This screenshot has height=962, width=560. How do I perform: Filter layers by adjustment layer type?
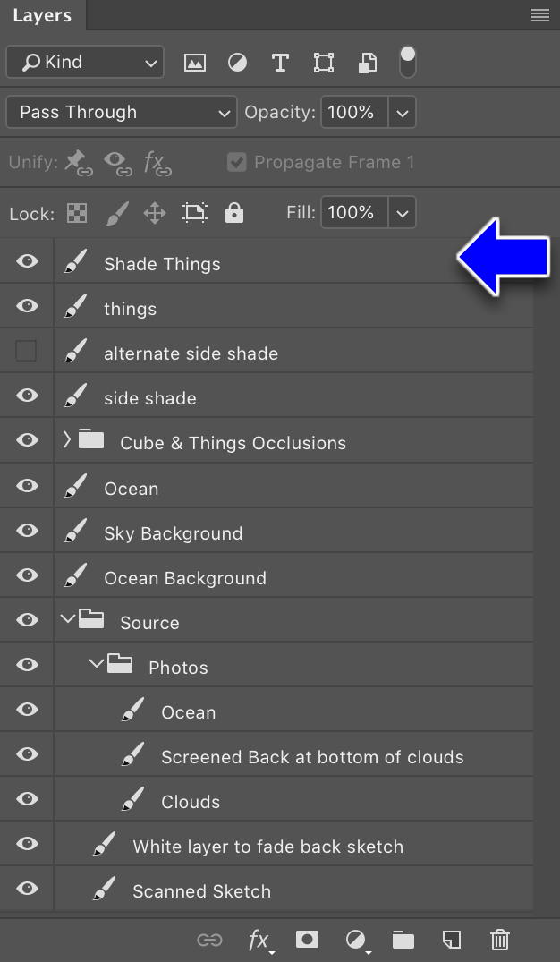tap(237, 63)
